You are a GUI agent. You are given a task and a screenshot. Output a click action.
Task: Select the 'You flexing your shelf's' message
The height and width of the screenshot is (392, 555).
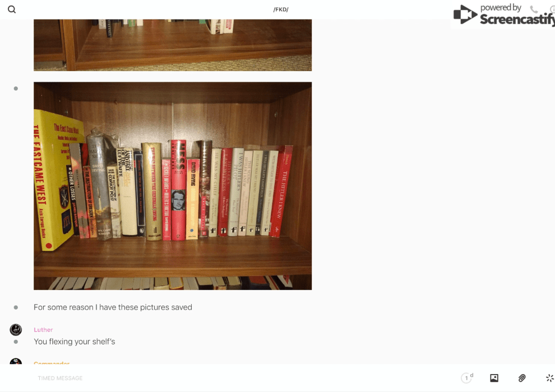click(75, 342)
